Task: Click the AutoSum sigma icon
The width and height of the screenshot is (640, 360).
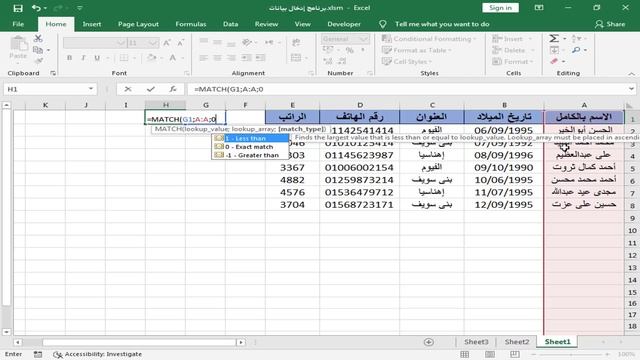Action: (554, 38)
